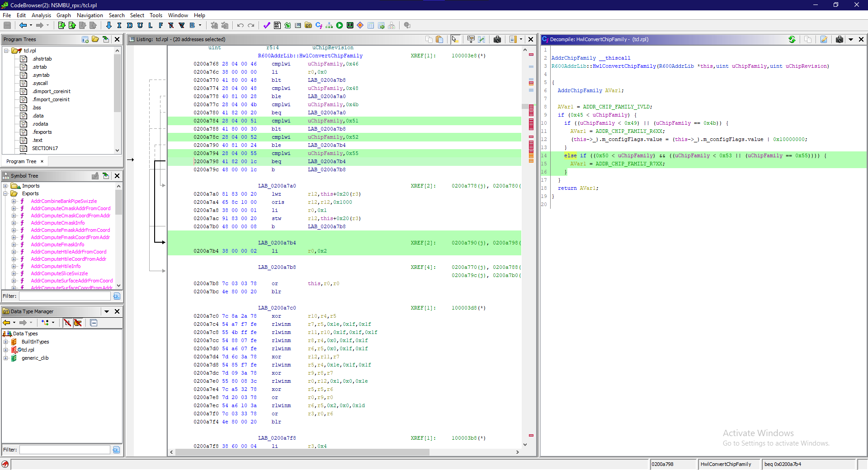
Task: Open Data Type Manager from main toolbar
Action: pyautogui.click(x=308, y=26)
